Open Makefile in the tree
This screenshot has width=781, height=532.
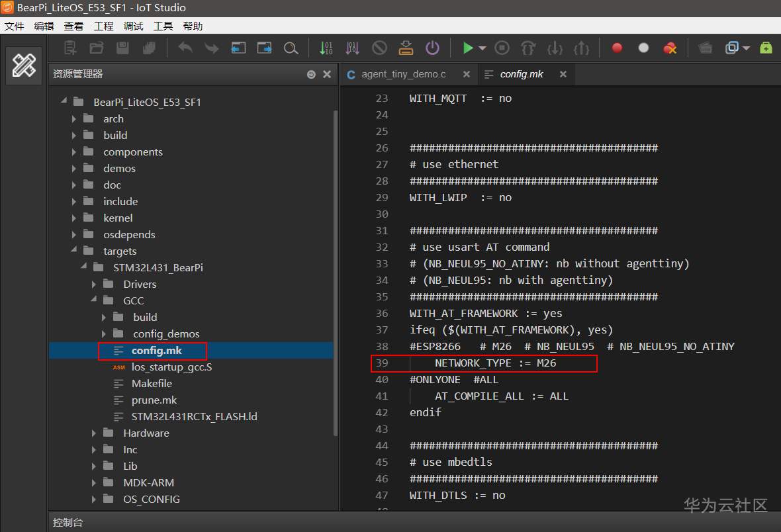point(152,384)
